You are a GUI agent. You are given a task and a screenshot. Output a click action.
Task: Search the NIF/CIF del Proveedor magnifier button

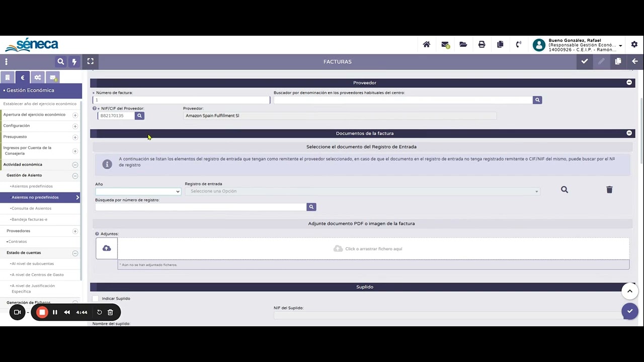coord(139,116)
